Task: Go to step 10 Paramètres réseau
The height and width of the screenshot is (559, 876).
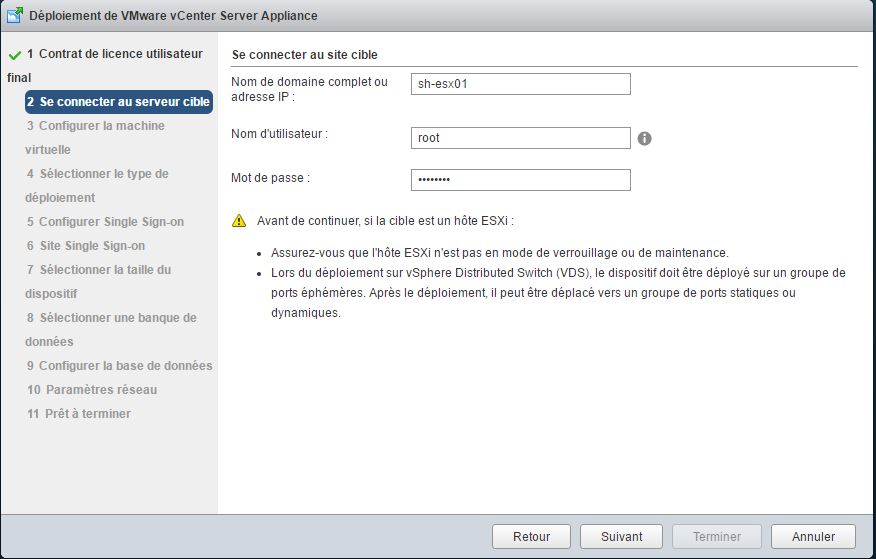Action: [x=92, y=390]
